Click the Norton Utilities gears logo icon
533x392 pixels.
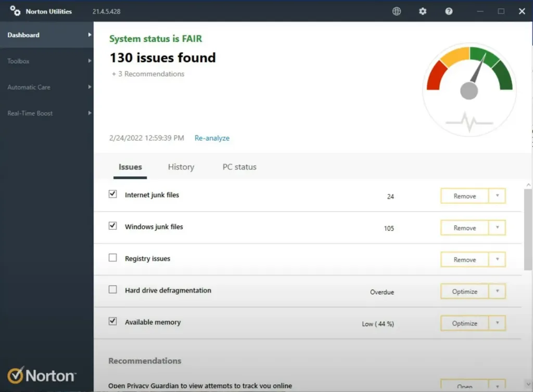tap(15, 11)
